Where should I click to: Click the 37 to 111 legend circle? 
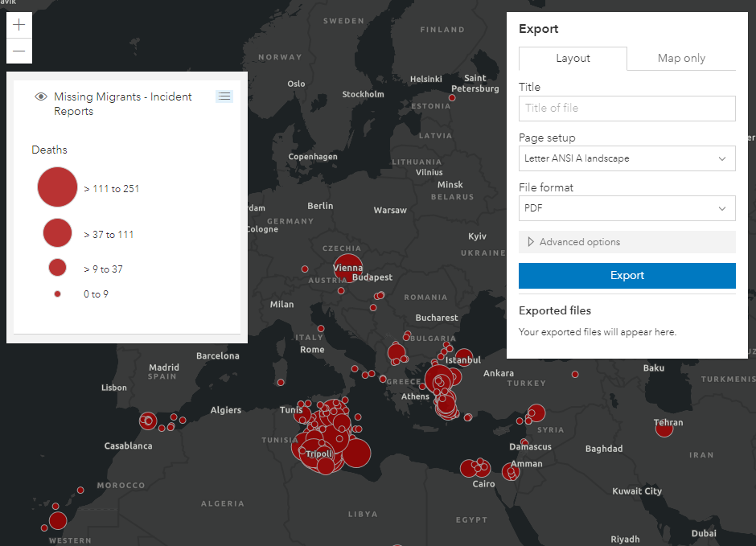[57, 232]
